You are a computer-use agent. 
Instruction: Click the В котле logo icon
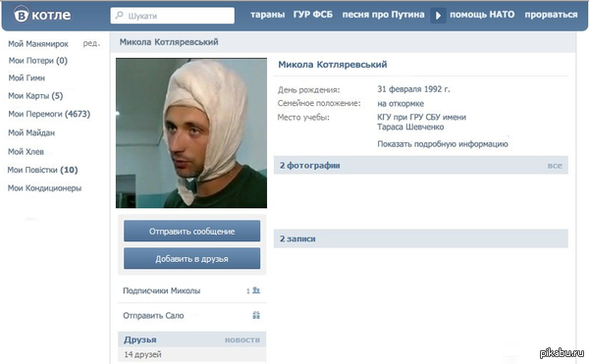[x=22, y=15]
